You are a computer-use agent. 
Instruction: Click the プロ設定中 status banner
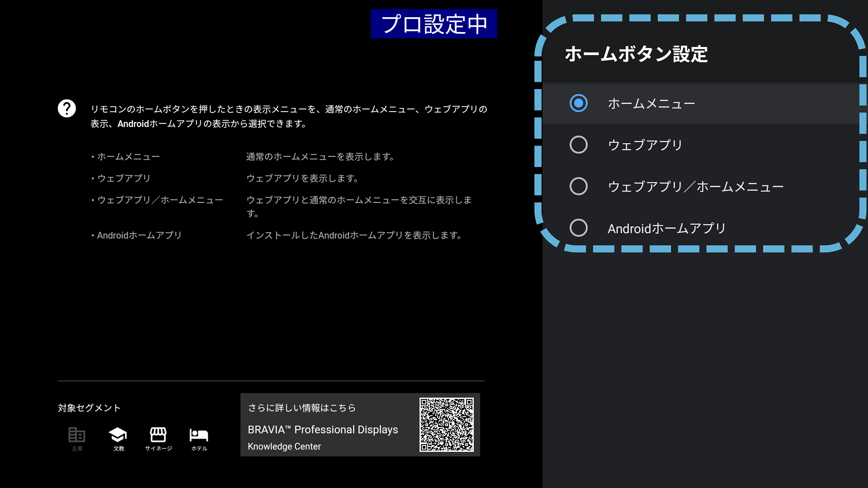(x=434, y=24)
